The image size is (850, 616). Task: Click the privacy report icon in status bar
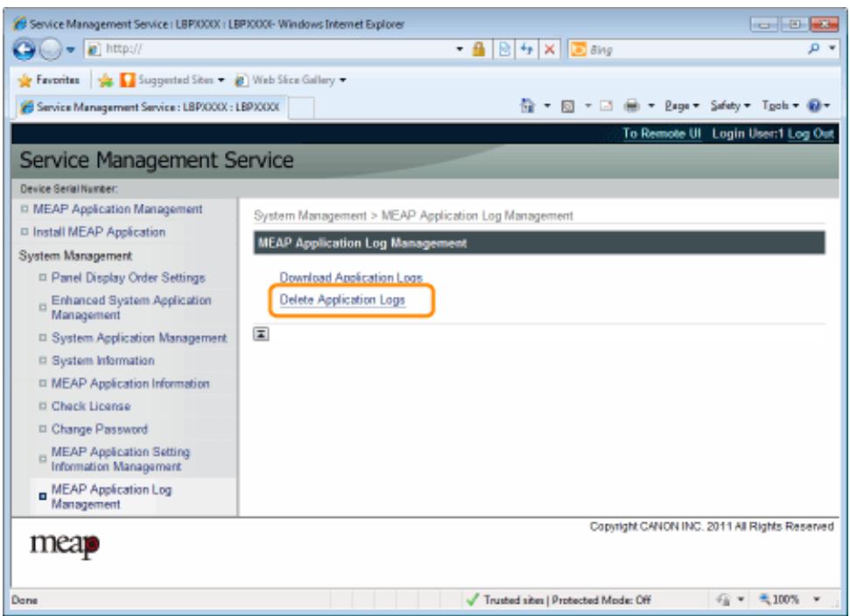pos(722,599)
